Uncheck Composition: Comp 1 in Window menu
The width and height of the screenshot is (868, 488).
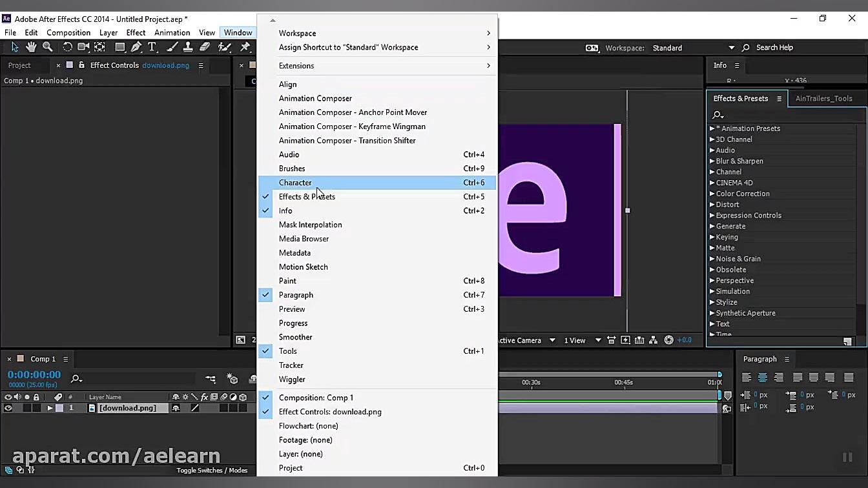pos(377,398)
